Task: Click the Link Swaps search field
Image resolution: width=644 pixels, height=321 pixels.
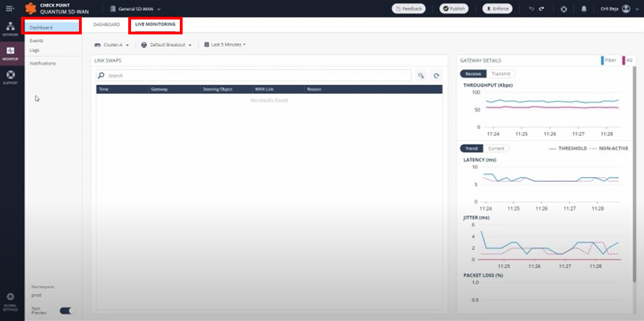Action: tap(254, 76)
